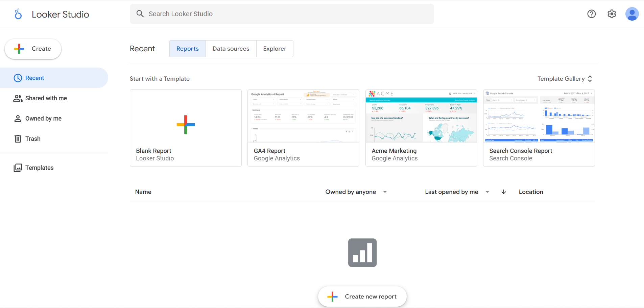Click the Create button
Viewport: 644px width, 308px height.
(33, 49)
